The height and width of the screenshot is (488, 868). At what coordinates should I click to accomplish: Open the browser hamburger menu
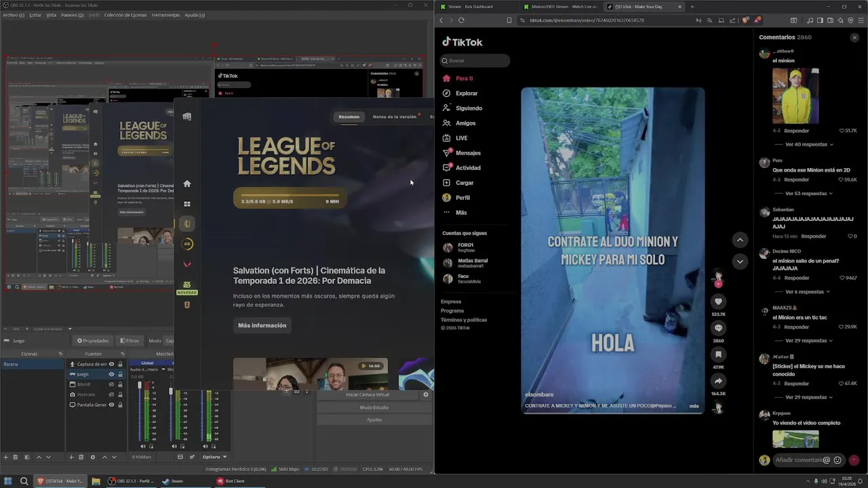coord(861,20)
